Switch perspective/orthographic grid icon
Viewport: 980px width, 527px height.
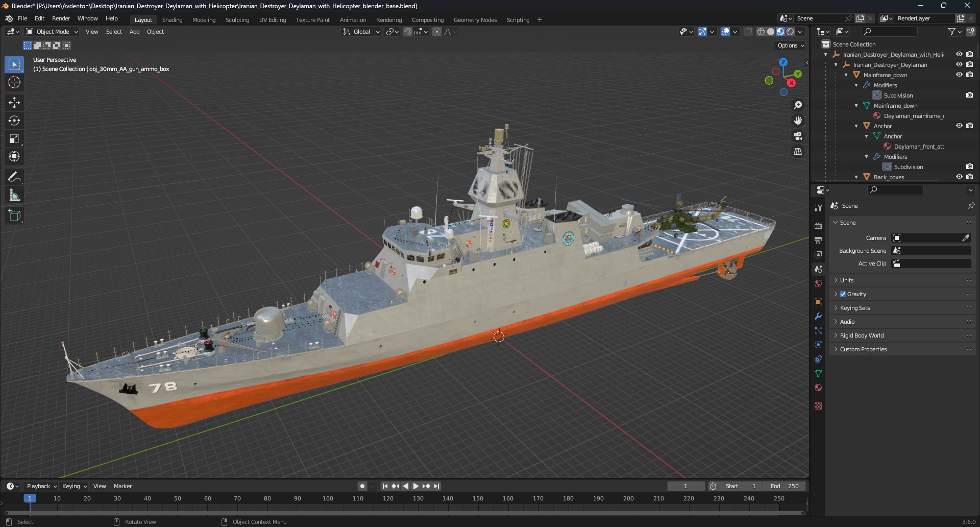[x=798, y=151]
